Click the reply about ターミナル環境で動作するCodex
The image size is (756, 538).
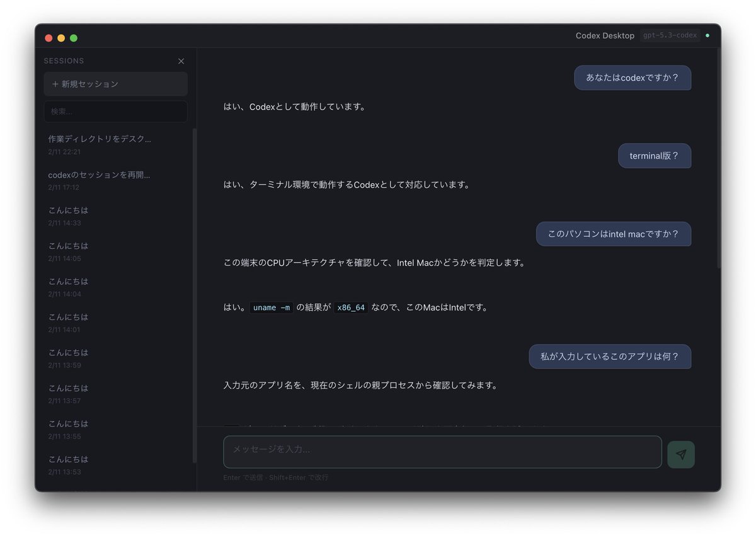click(x=347, y=185)
